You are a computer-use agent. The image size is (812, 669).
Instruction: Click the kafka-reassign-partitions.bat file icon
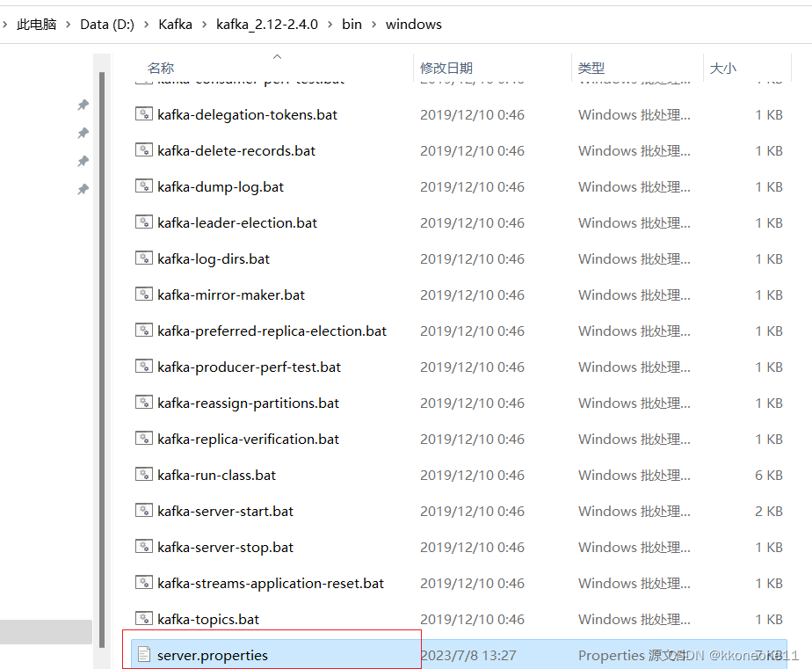click(144, 402)
